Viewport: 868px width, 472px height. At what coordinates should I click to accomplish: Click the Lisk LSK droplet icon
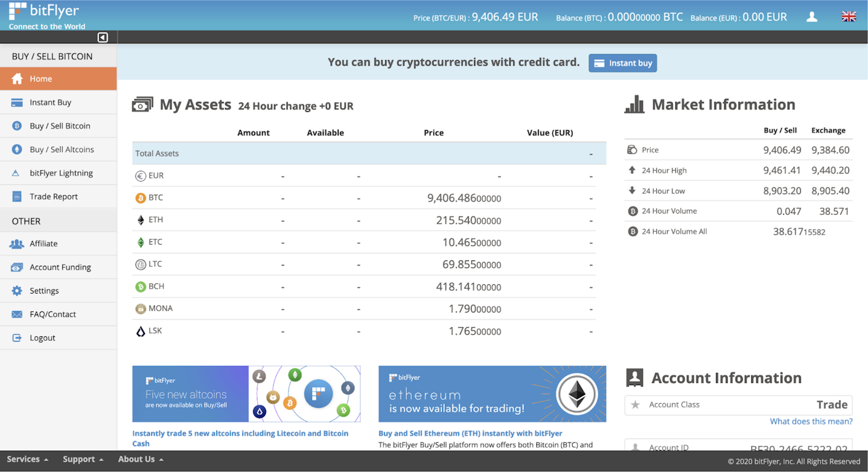(141, 331)
